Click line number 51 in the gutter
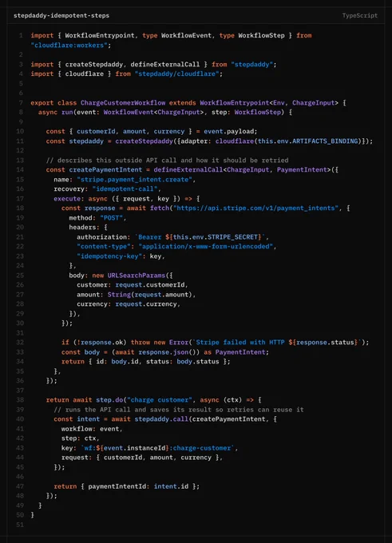Screen dimensions: 392x543 click(20, 525)
